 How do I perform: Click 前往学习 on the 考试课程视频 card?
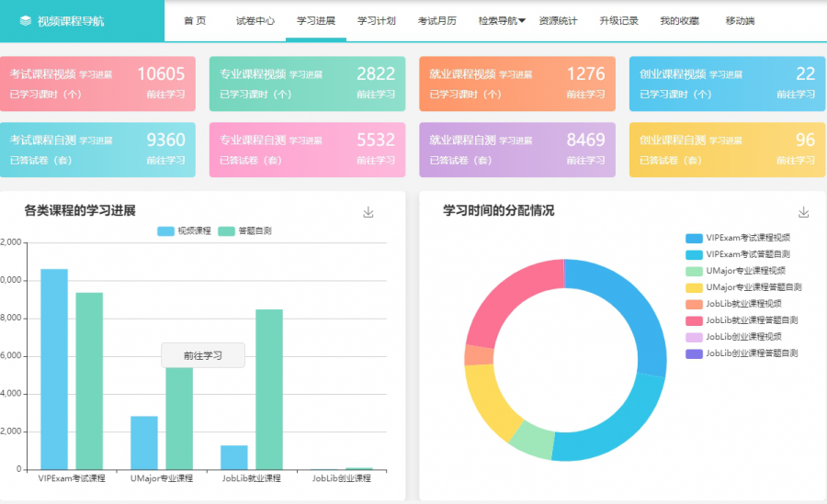pyautogui.click(x=165, y=95)
